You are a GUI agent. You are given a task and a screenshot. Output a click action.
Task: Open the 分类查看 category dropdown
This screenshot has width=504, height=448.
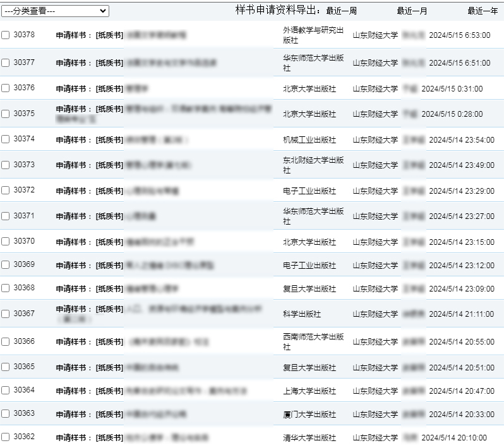pos(55,11)
